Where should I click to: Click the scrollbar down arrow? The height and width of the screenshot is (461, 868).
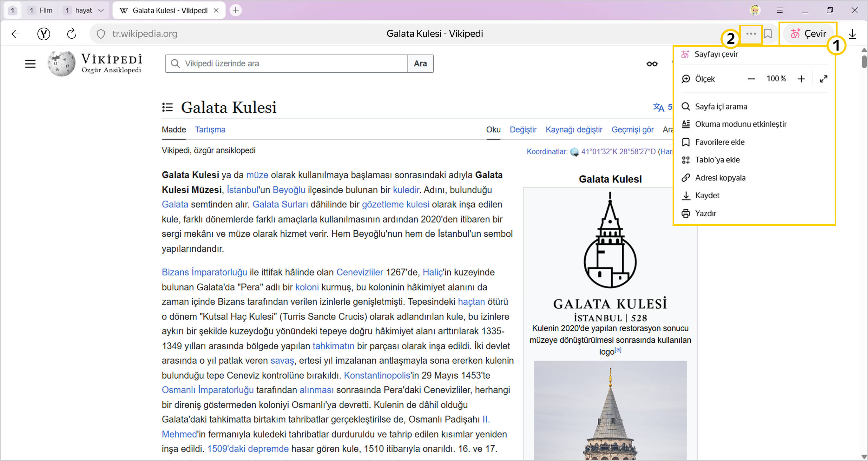coord(864,457)
